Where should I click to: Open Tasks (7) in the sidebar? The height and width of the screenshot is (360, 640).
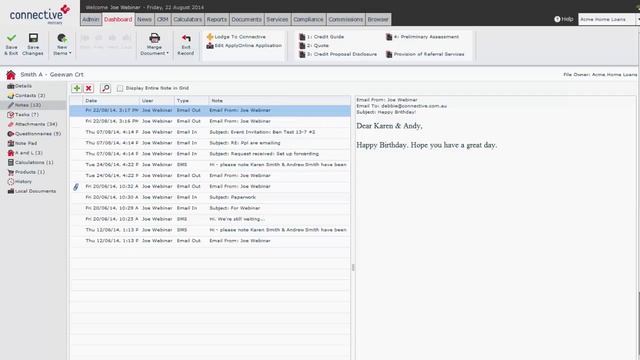pos(23,115)
